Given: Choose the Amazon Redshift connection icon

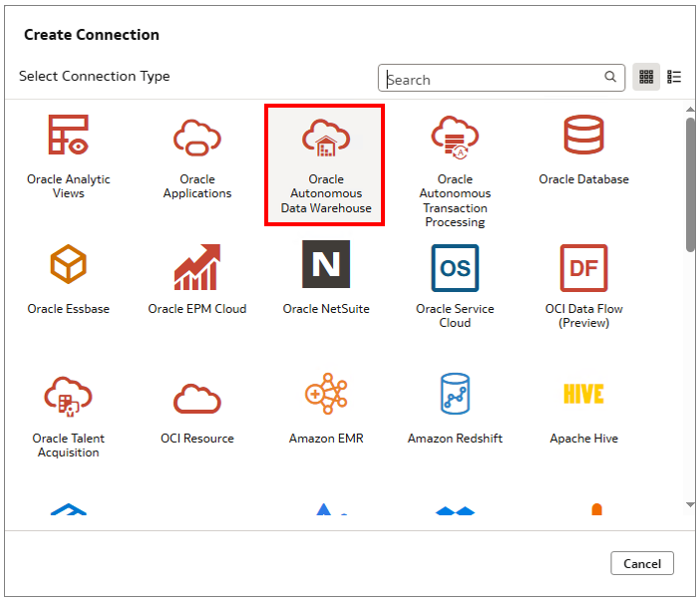Looking at the screenshot, I should [x=455, y=395].
